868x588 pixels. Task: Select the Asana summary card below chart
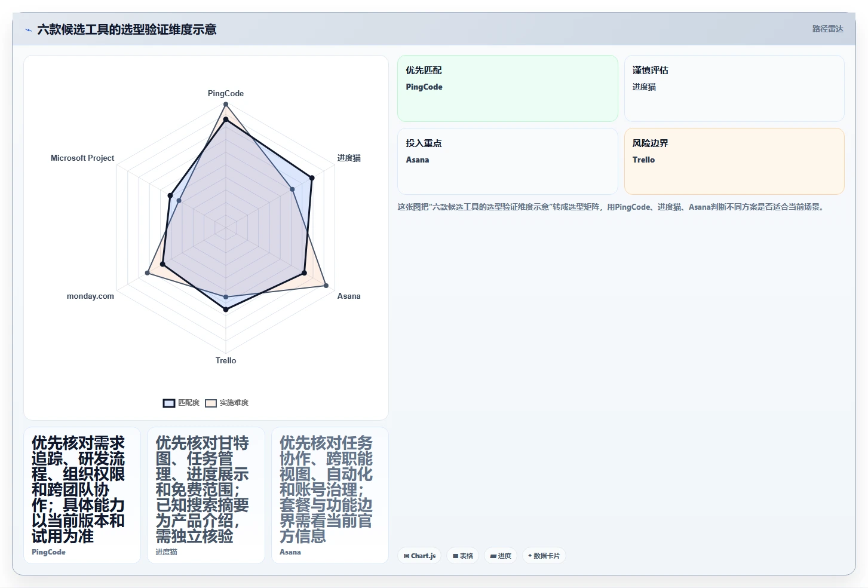click(330, 495)
